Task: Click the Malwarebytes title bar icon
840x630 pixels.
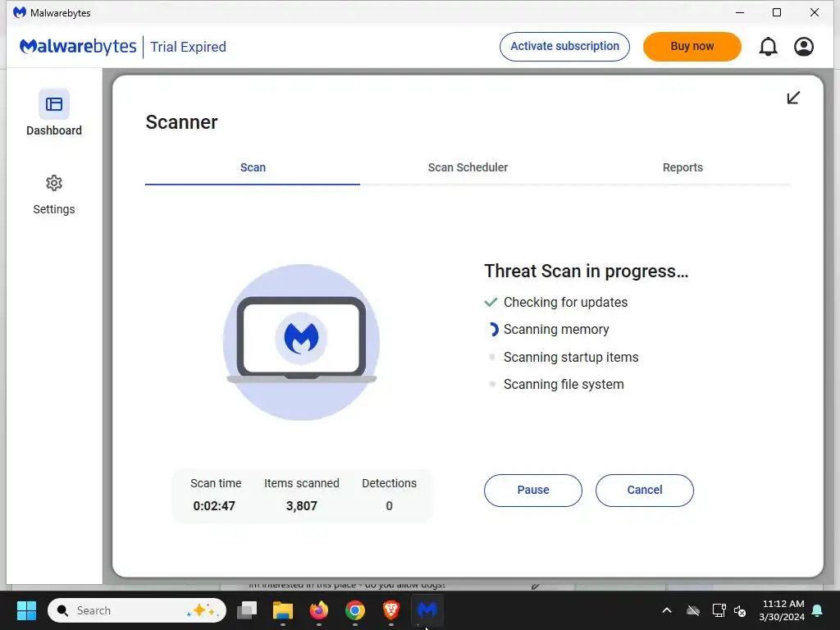Action: coord(20,12)
